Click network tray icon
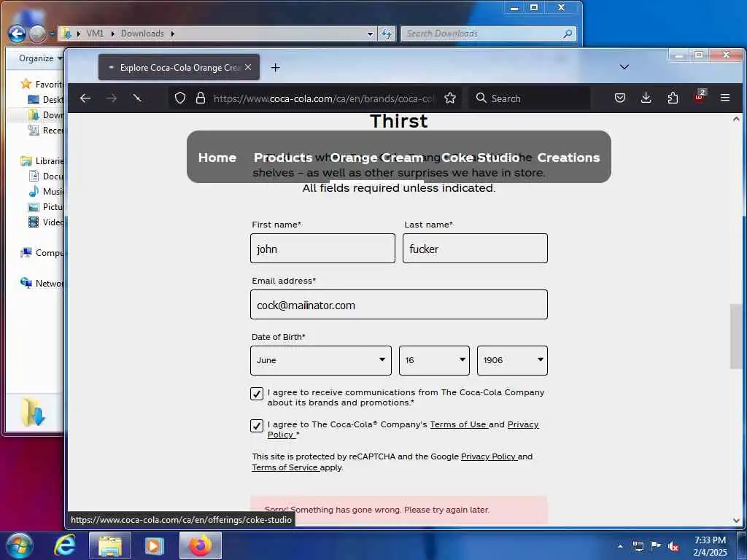Viewport: 747px width, 560px height. pos(638,546)
